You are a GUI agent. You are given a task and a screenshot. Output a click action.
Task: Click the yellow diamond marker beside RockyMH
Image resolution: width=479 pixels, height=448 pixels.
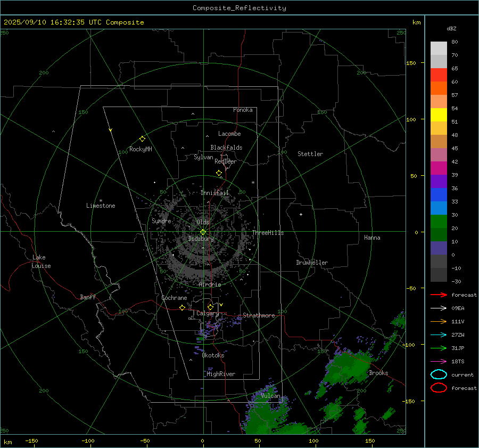tap(142, 139)
